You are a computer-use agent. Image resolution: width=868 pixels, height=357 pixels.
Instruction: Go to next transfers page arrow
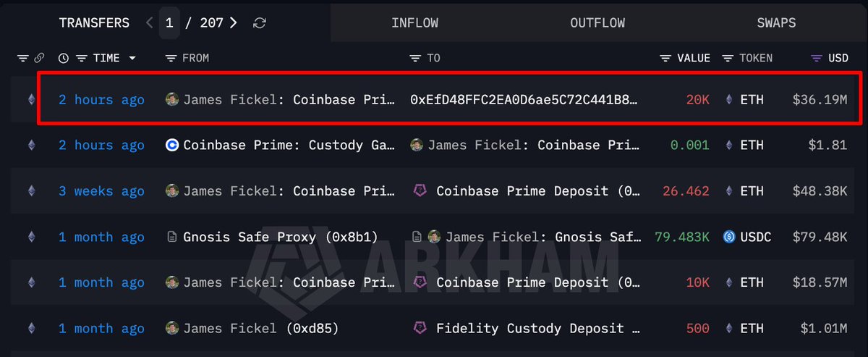233,23
